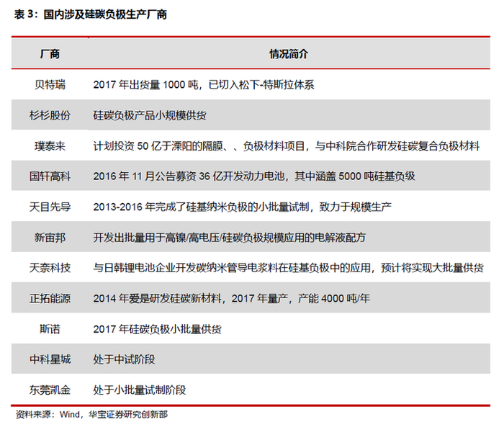
Task: Click the '处于中试阶段' description
Action: (124, 359)
